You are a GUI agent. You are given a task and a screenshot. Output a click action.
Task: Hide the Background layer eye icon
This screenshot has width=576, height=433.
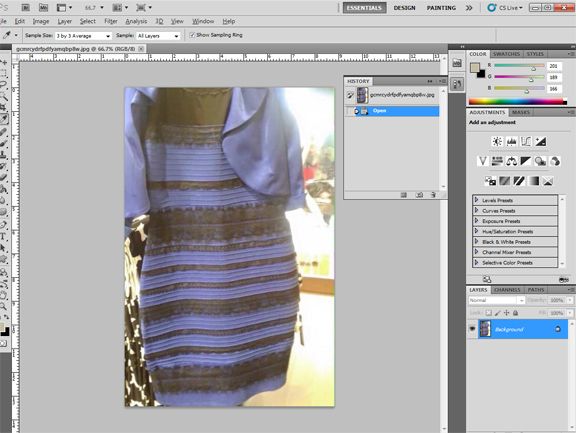click(472, 329)
